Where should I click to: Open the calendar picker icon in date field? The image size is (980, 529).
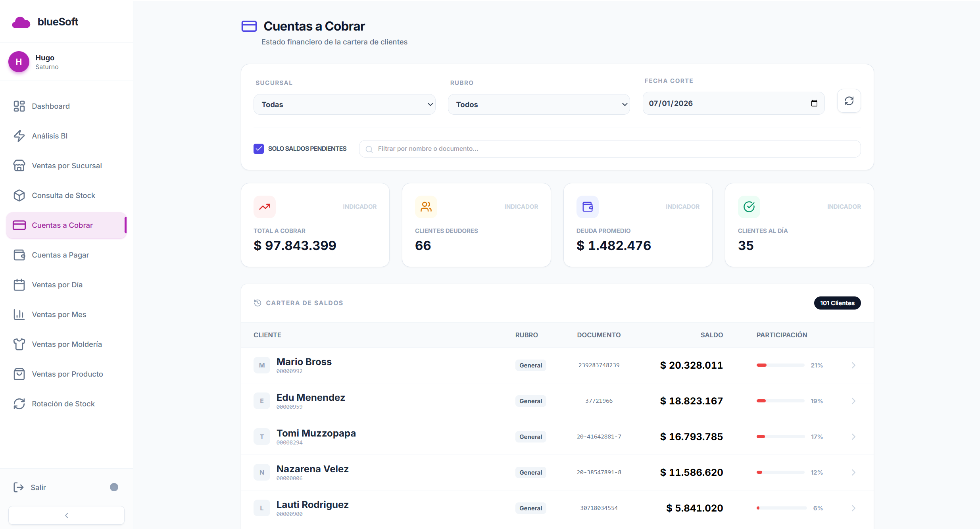click(x=814, y=104)
